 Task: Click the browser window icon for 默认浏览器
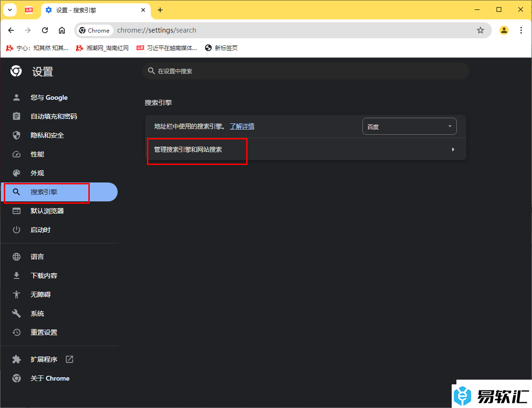point(16,211)
